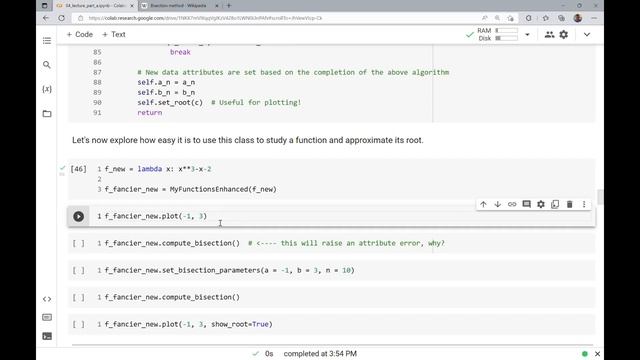Open the Variables inspector icon
640x360 pixels.
click(47, 89)
